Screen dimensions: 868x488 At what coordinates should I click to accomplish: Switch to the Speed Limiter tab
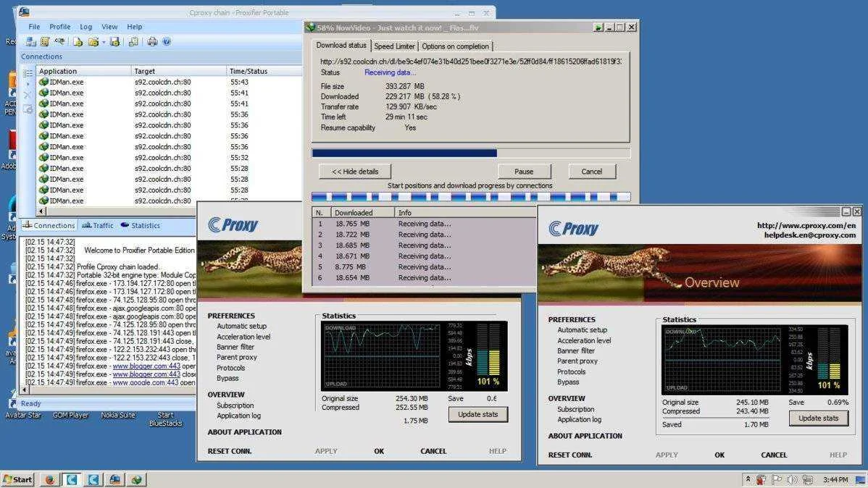click(394, 46)
